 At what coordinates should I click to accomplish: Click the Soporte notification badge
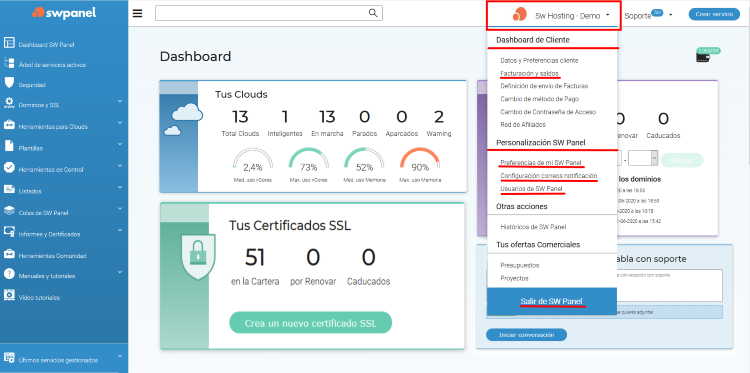pyautogui.click(x=657, y=12)
